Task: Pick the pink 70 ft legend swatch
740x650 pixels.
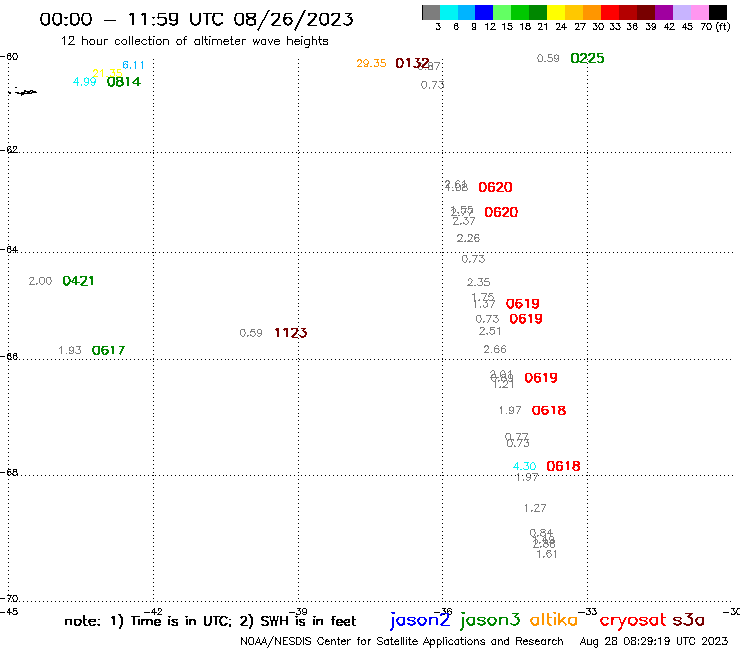Action: pyautogui.click(x=699, y=12)
